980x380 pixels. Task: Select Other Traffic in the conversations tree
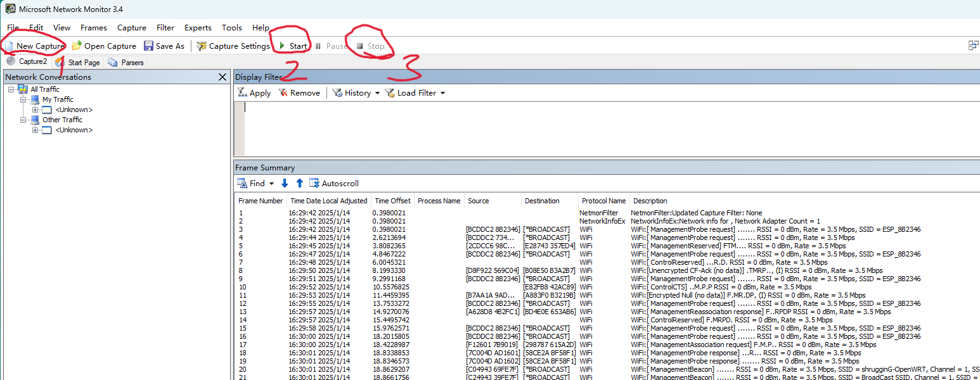pyautogui.click(x=62, y=120)
